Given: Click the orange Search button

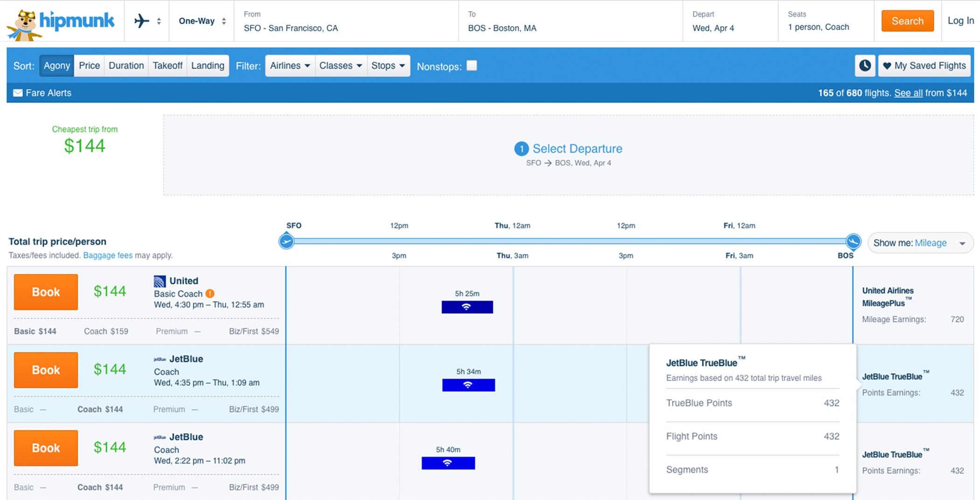Looking at the screenshot, I should point(907,21).
